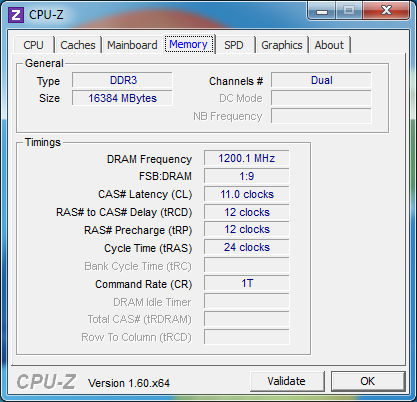Close the CPU-Z window

pos(386,11)
